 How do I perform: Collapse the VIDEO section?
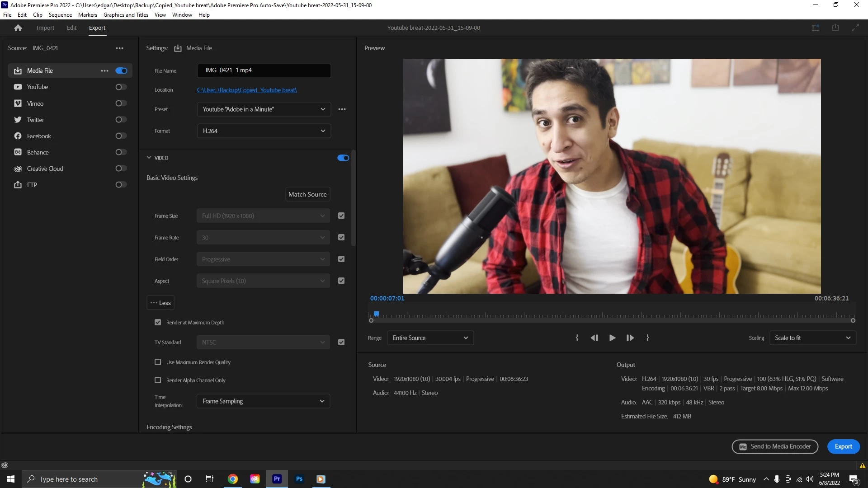(x=149, y=158)
